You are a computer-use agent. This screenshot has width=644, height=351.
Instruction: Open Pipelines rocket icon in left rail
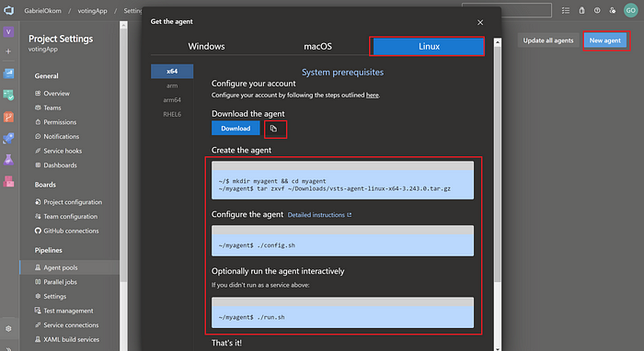coord(8,138)
